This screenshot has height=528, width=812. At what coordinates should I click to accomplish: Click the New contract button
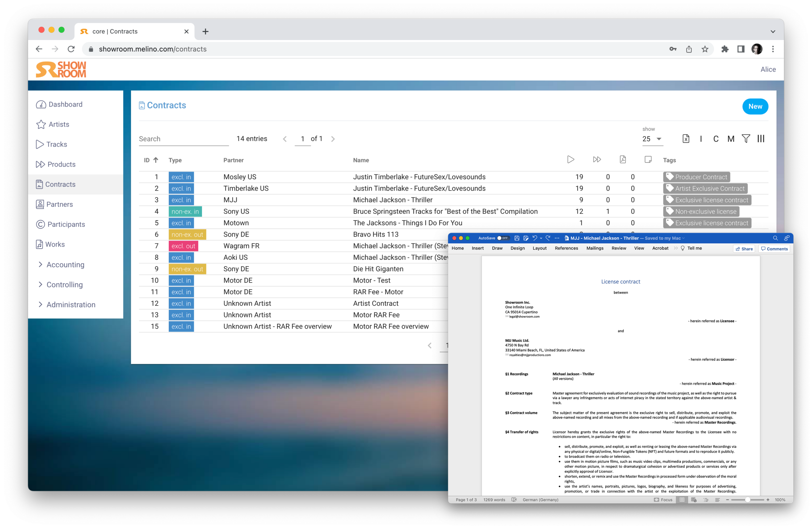(755, 107)
